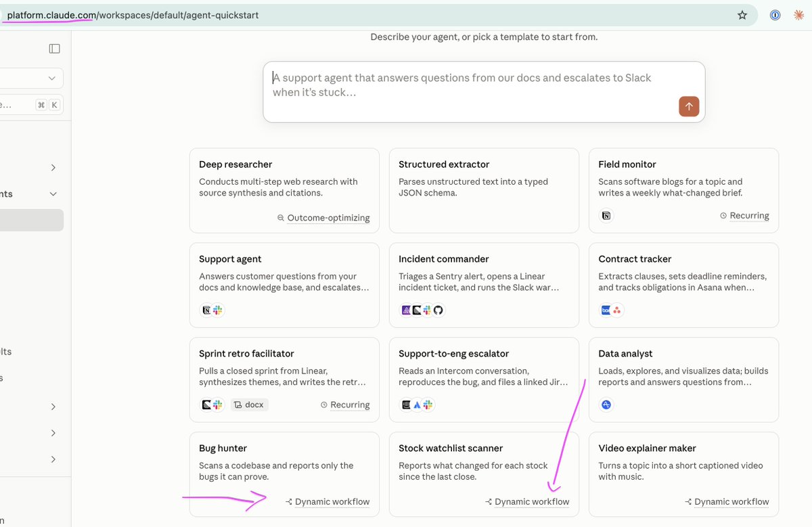This screenshot has height=527, width=812.
Task: Open the orange Claude starburst extension icon
Action: point(798,15)
